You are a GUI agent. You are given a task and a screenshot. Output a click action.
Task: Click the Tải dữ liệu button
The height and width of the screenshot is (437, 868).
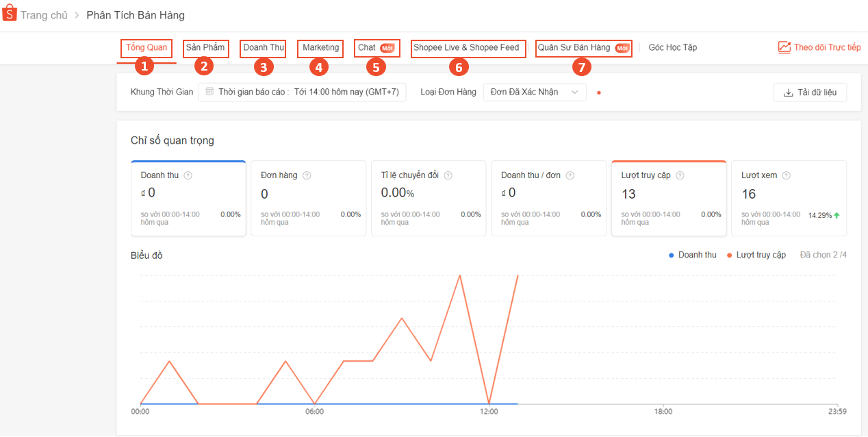[810, 92]
